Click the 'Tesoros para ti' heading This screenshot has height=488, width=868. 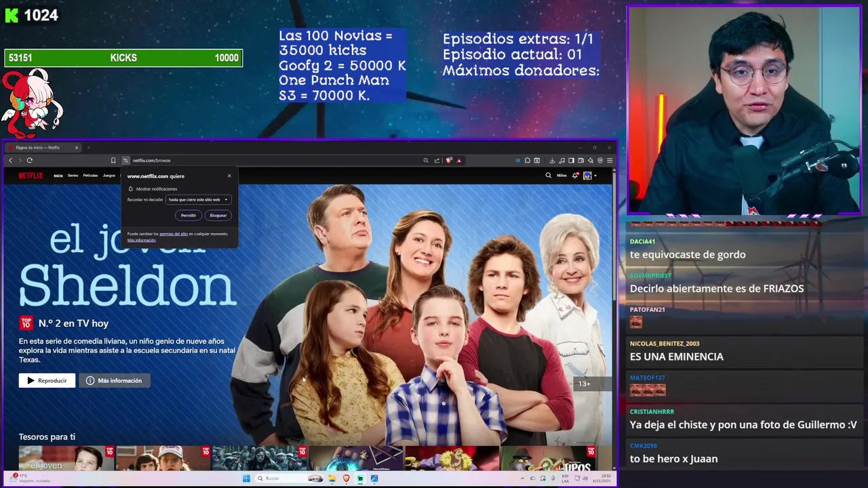tap(47, 437)
